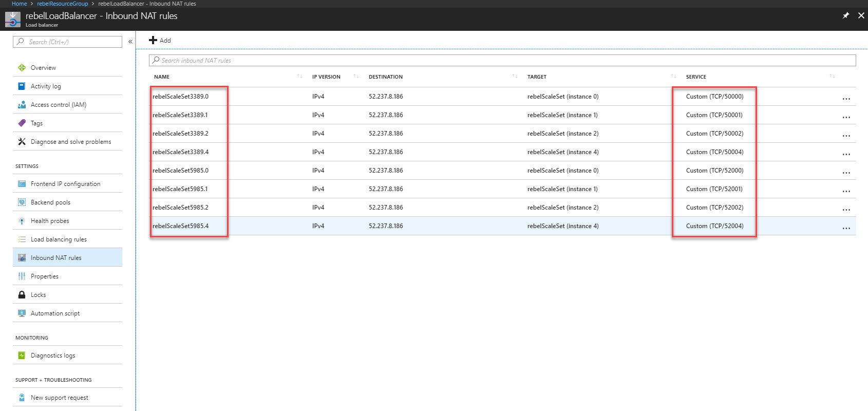
Task: Click the Add button label
Action: tap(165, 40)
